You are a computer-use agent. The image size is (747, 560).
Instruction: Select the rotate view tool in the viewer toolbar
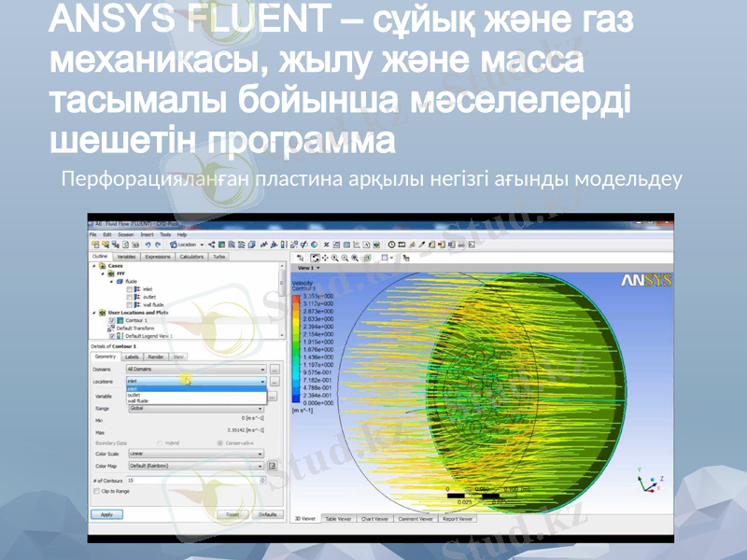[315, 257]
